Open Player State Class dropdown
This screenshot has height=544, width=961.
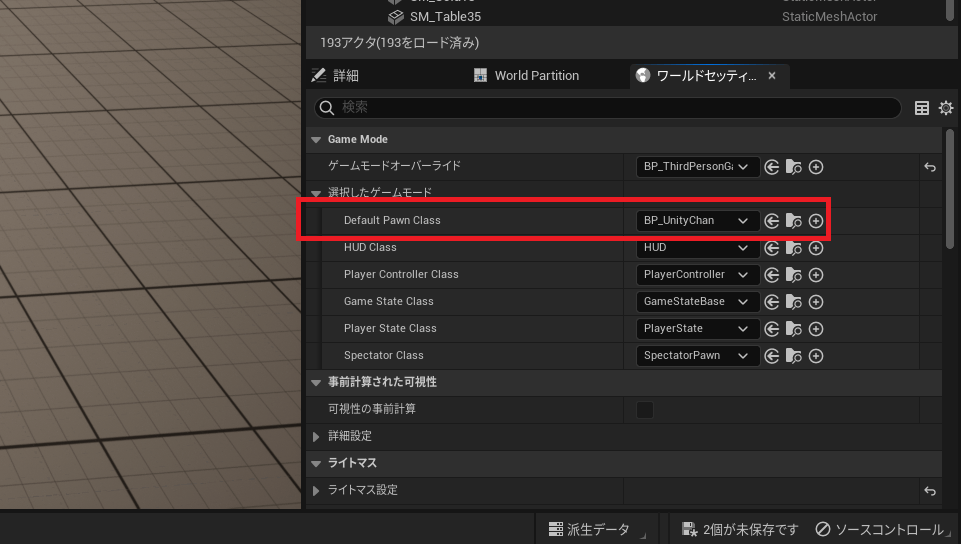point(697,328)
